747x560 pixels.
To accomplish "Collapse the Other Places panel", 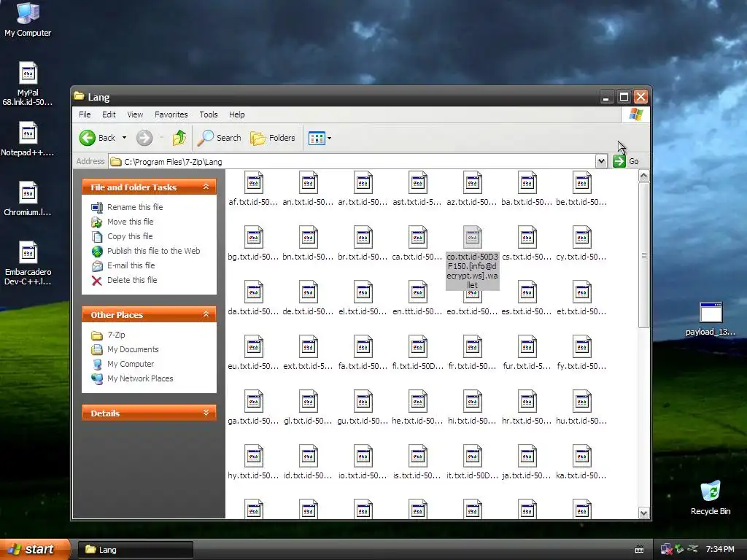I will point(206,314).
